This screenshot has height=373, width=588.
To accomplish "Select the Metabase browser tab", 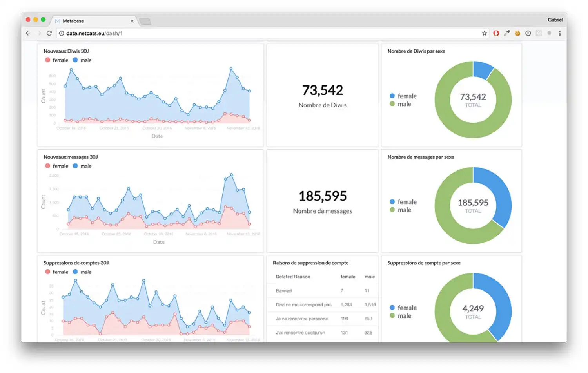I will click(x=94, y=21).
